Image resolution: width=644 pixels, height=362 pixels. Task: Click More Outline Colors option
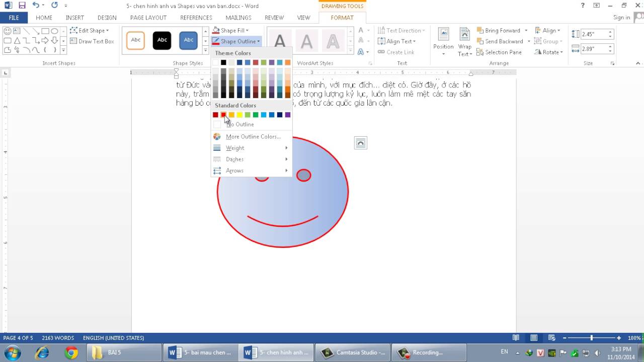(x=253, y=136)
